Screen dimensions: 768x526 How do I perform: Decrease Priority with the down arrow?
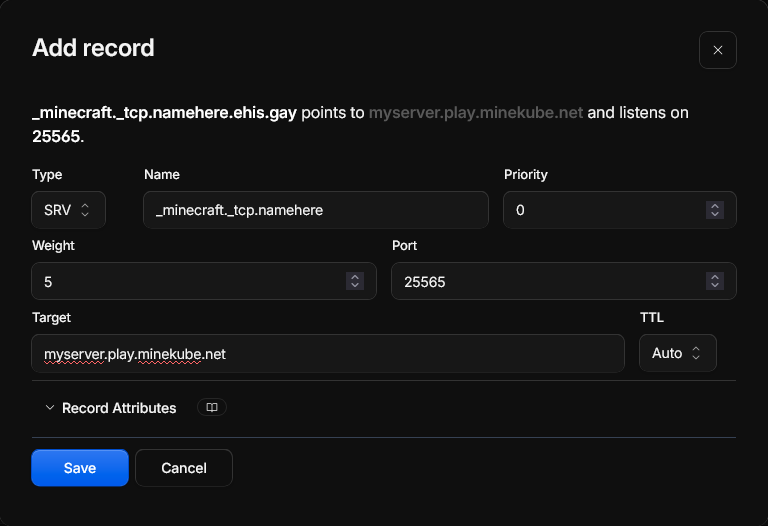pyautogui.click(x=715, y=215)
